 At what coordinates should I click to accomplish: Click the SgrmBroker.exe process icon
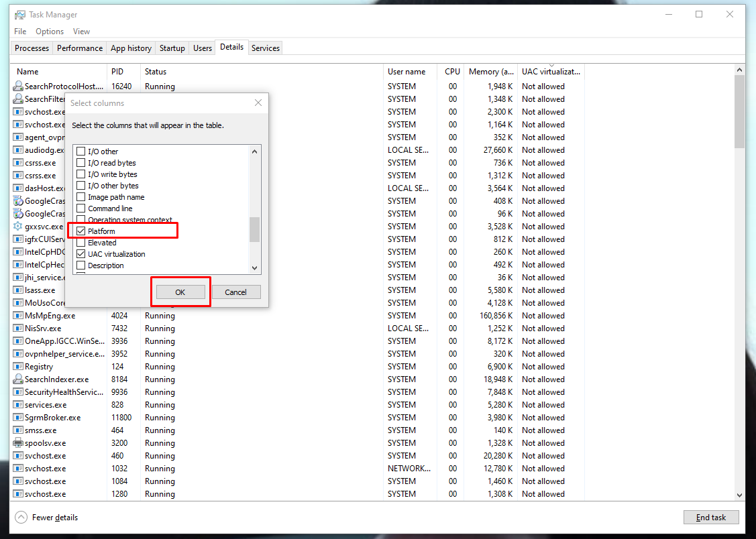[x=18, y=418]
